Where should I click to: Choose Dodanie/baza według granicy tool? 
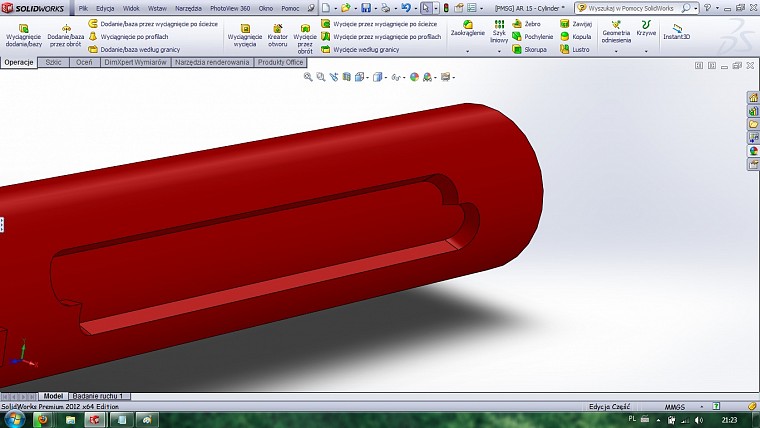tap(134, 49)
